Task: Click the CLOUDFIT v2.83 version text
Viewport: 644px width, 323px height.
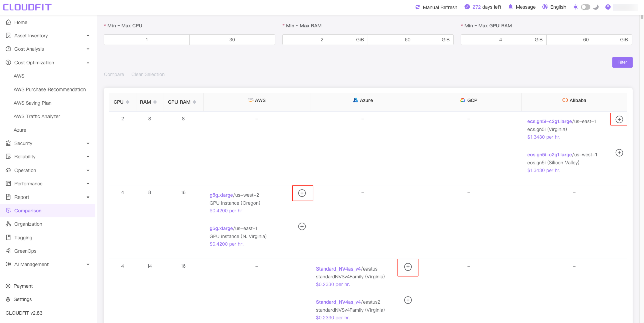Action: (24, 313)
